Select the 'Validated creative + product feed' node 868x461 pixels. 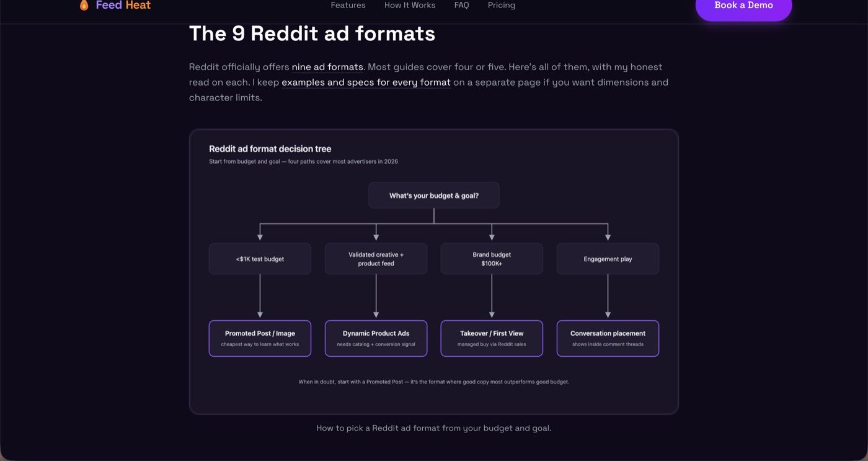[x=376, y=259]
